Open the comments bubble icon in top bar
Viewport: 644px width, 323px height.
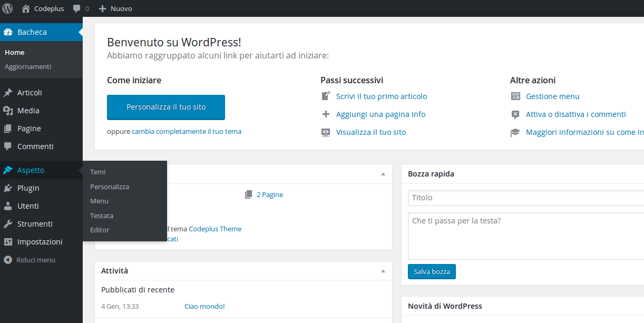click(x=77, y=8)
